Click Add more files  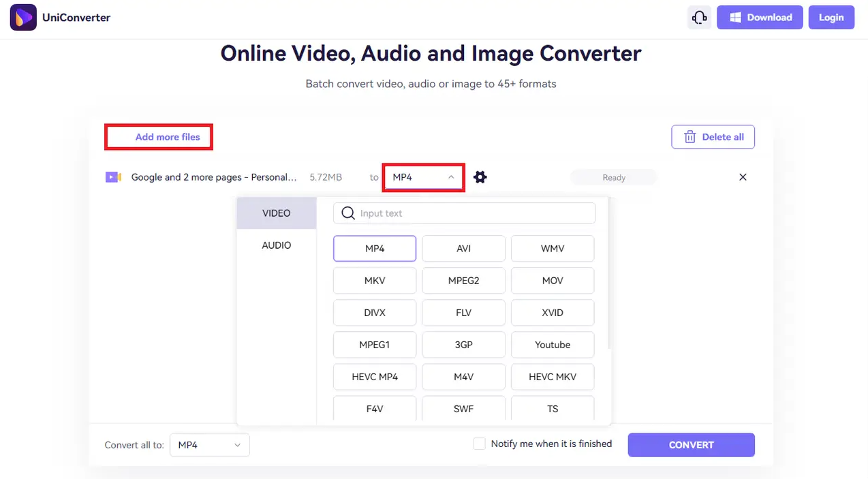tap(168, 137)
